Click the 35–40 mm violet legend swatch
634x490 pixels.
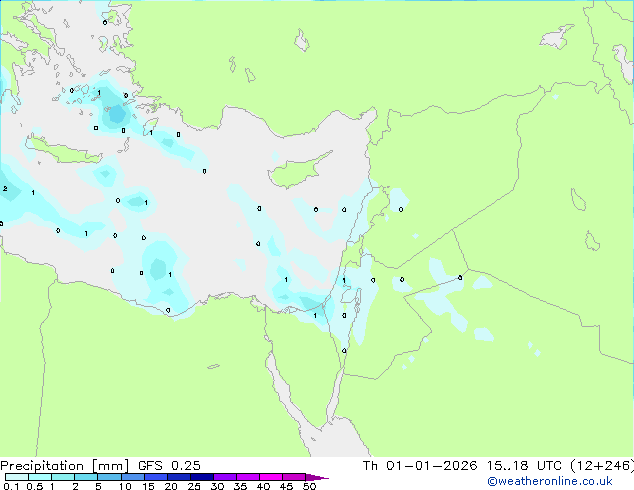[x=248, y=477]
